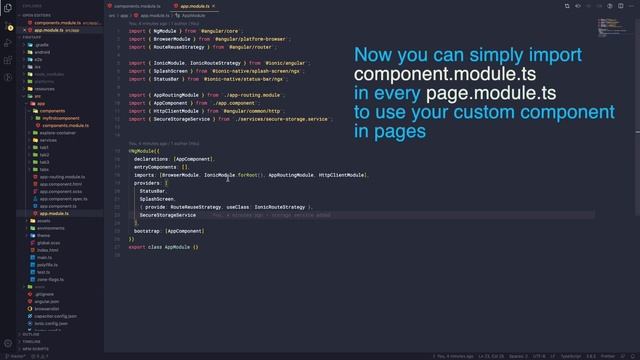The height and width of the screenshot is (360, 640).
Task: Click the code minimap thumbnail
Action: [x=611, y=27]
